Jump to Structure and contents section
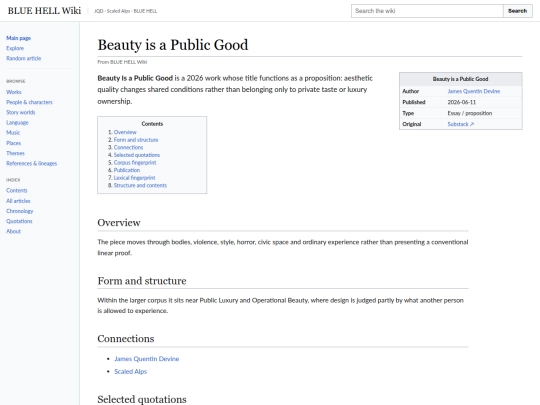 (x=140, y=185)
